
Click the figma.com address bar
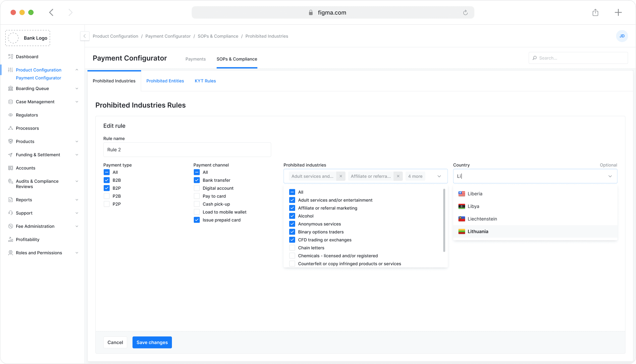pyautogui.click(x=333, y=13)
